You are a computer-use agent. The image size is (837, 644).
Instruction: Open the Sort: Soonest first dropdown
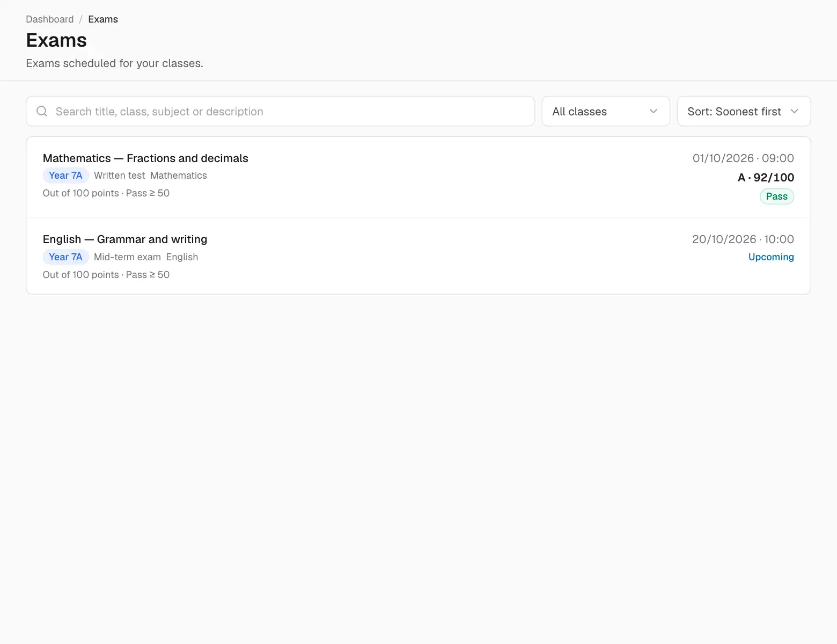(x=744, y=111)
